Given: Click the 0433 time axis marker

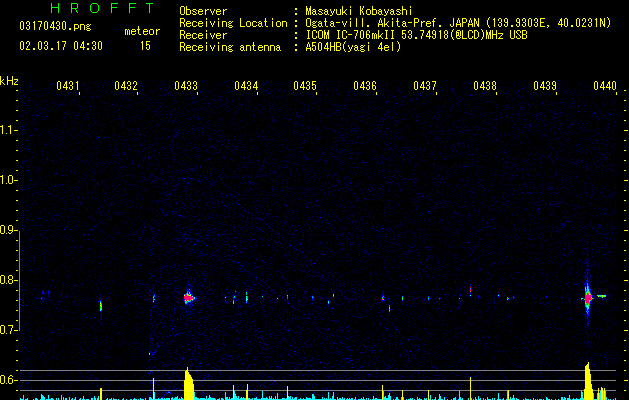Looking at the screenshot, I should point(186,85).
